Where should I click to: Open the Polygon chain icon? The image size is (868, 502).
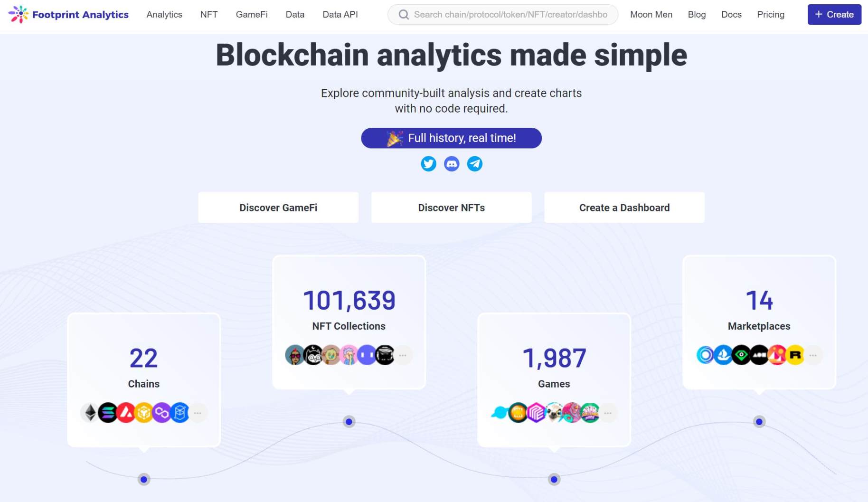point(161,412)
